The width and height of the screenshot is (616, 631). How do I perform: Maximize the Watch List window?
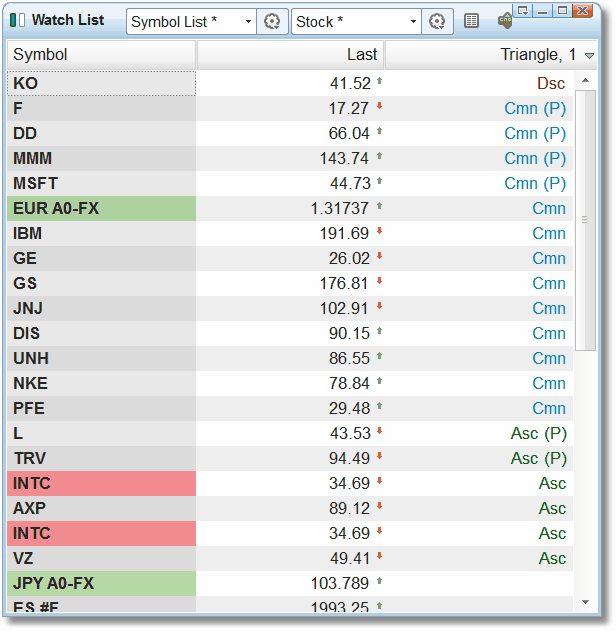click(562, 10)
